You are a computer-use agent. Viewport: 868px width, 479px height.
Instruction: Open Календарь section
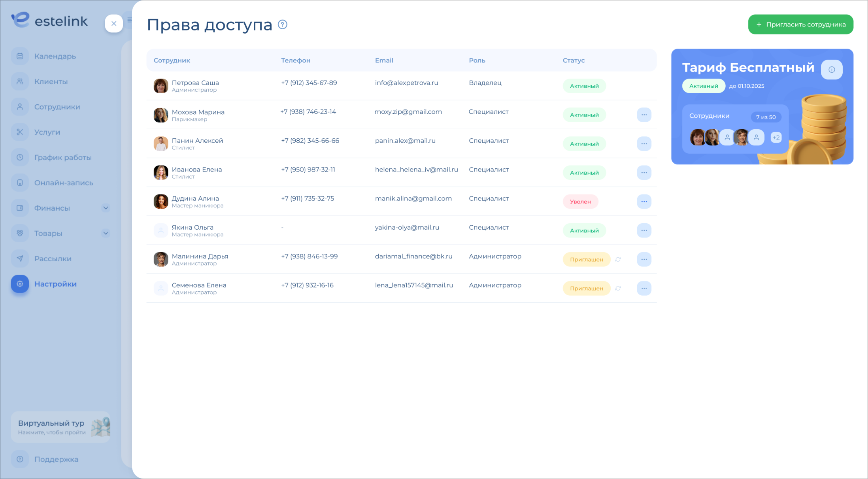(55, 56)
